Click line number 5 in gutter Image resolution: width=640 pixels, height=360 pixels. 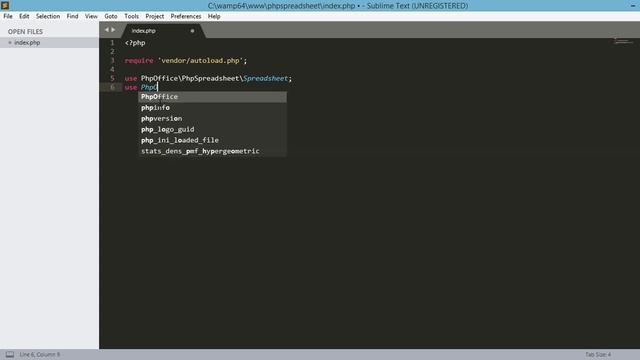tap(112, 78)
